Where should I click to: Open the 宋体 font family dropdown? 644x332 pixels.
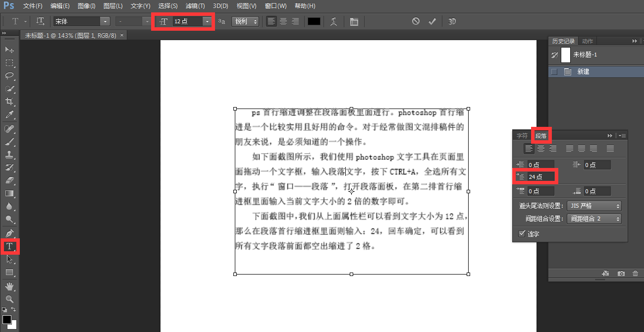click(x=105, y=21)
